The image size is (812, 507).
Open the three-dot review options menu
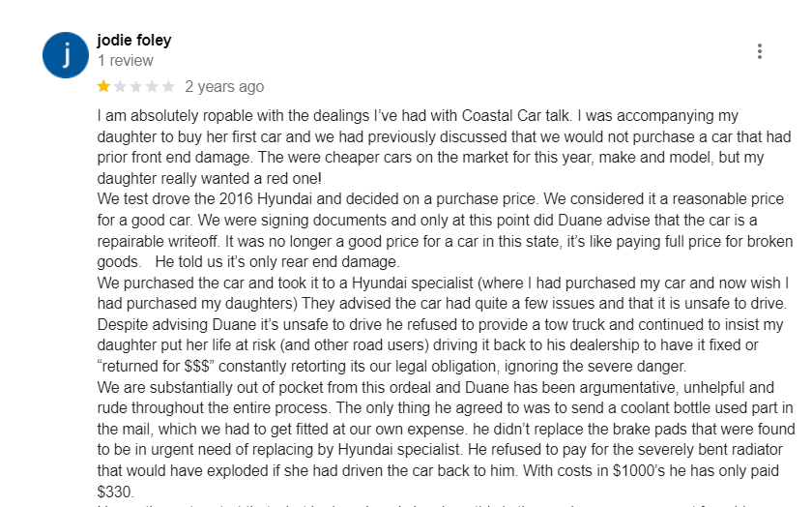[760, 51]
